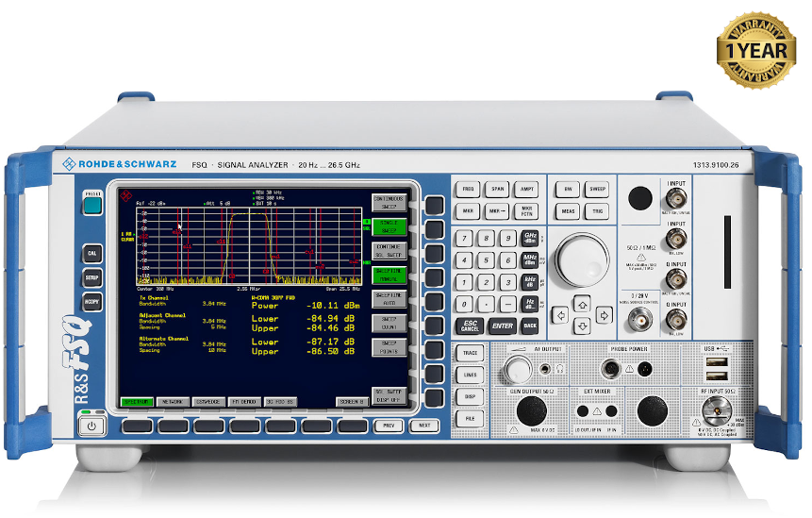Screen dimensions: 812x518
Task: Toggle the SCREEN B softkey
Action: (352, 401)
